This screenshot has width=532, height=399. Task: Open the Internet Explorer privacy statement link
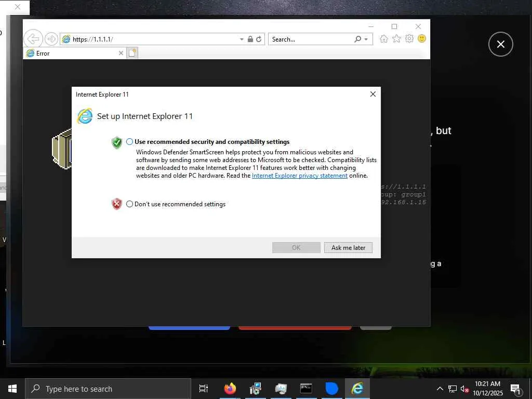tap(300, 176)
